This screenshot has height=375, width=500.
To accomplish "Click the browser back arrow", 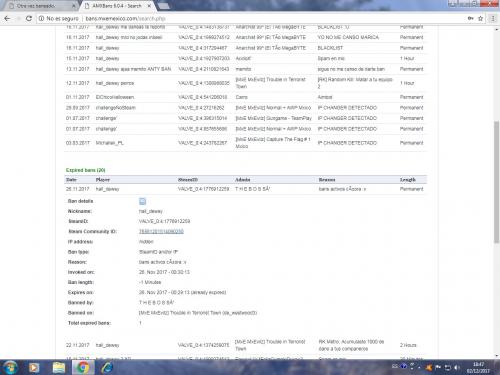I will click(7, 19).
